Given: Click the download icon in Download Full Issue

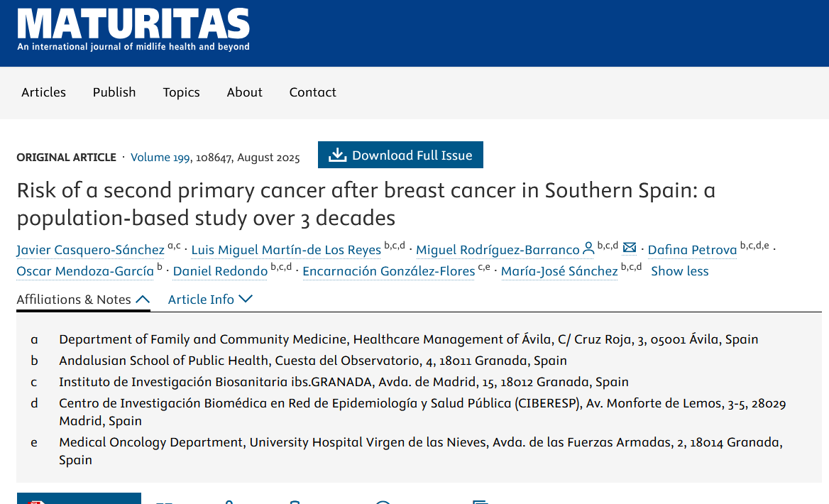Looking at the screenshot, I should click(337, 155).
